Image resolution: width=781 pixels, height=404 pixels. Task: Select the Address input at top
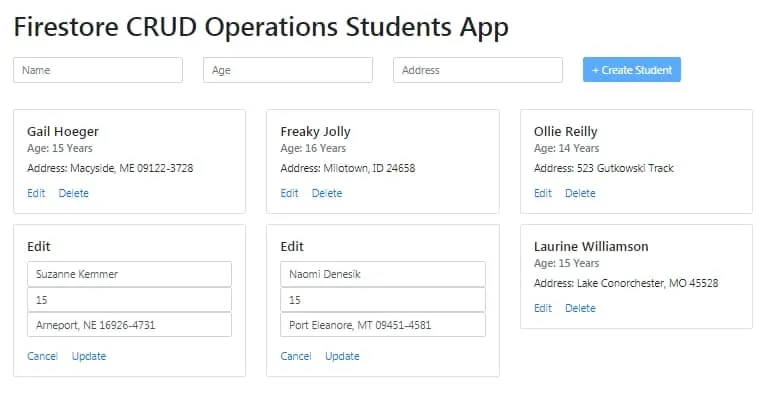click(x=478, y=70)
